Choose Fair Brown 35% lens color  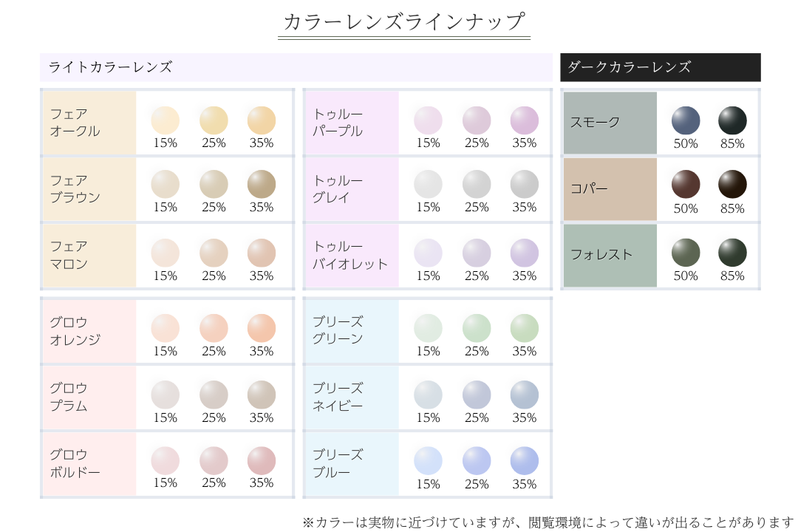[261, 185]
